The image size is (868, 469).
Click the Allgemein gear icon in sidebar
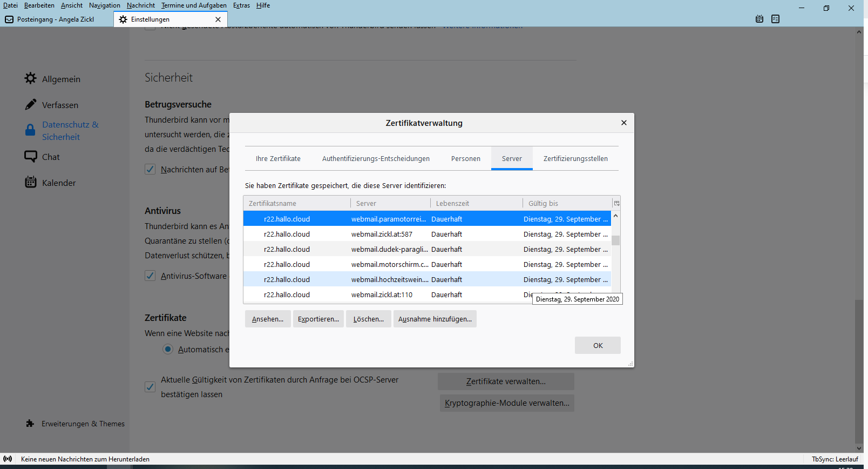click(x=31, y=78)
